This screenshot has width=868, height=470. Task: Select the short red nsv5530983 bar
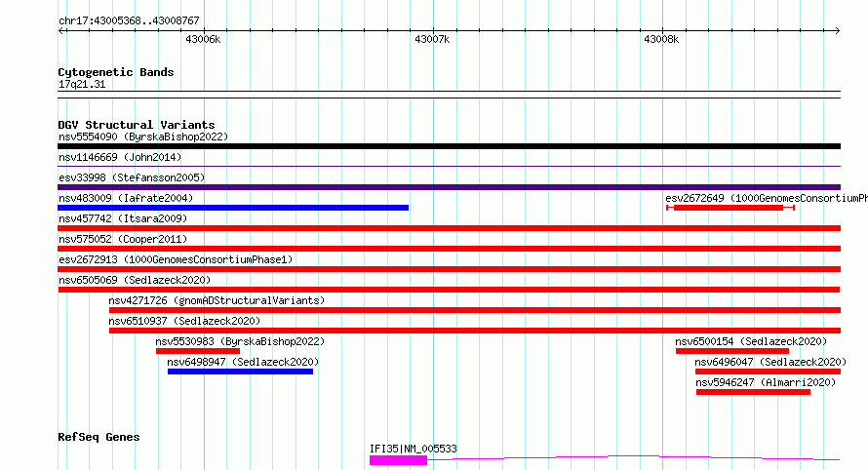tap(198, 351)
